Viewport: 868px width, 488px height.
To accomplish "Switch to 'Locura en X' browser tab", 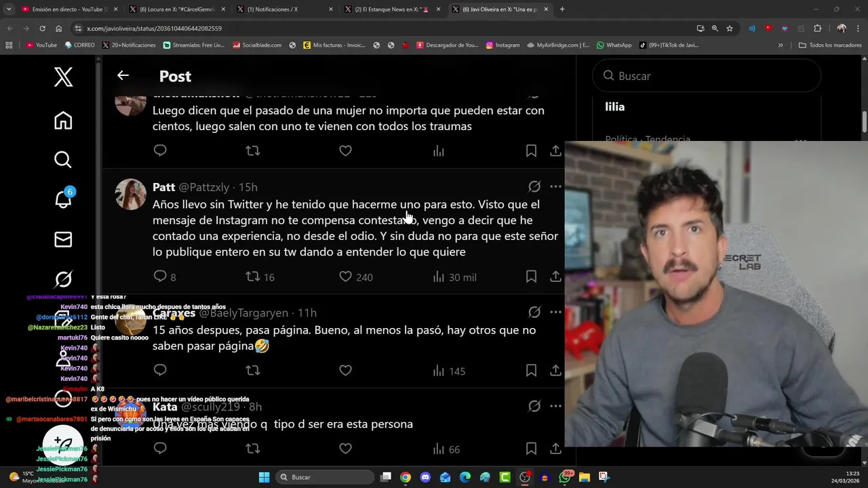I will pyautogui.click(x=176, y=9).
